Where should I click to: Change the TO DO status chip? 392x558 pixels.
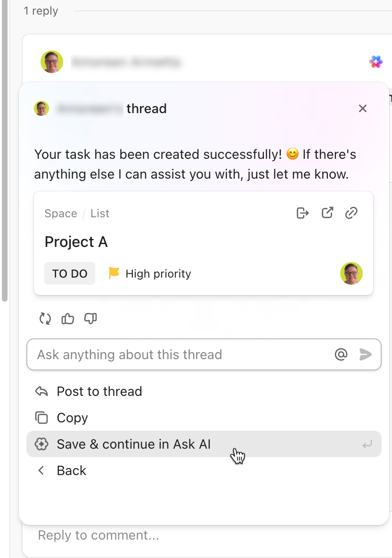click(69, 273)
